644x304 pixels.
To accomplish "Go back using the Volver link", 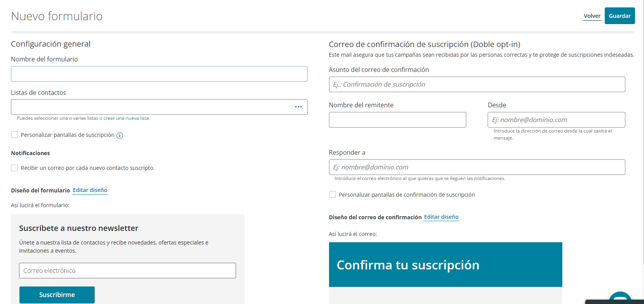I will (x=592, y=16).
